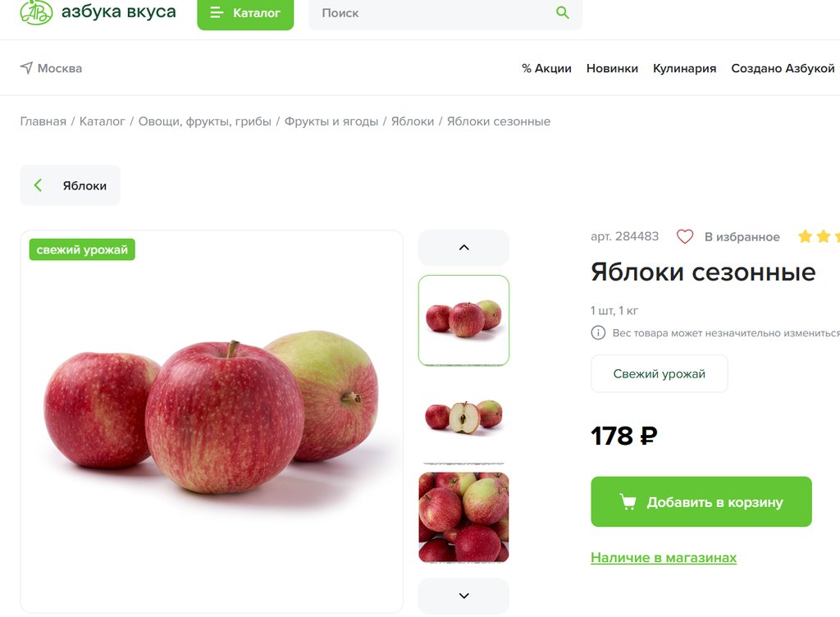The height and width of the screenshot is (617, 840).
Task: Open the Кулинария menu item
Action: 684,69
